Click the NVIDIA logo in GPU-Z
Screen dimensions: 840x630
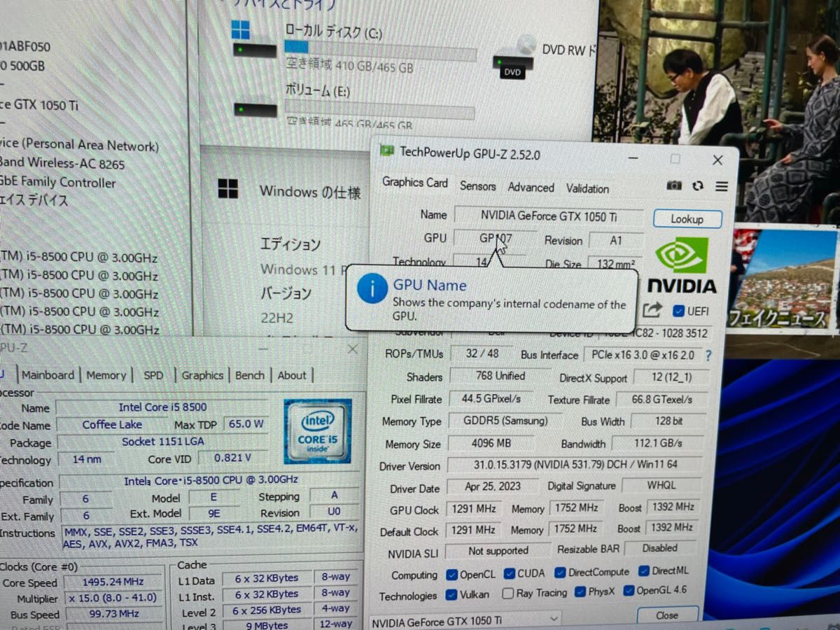[x=681, y=266]
